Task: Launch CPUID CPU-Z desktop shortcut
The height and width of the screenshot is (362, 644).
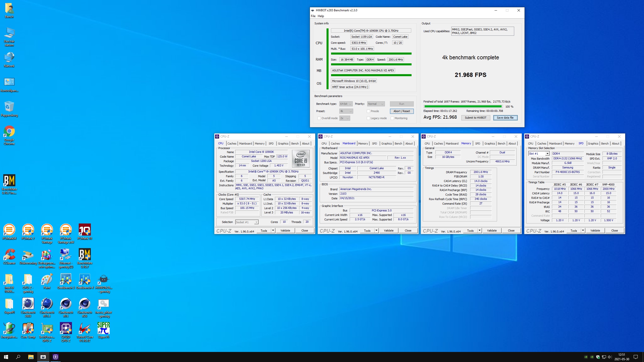Action: 66,332
